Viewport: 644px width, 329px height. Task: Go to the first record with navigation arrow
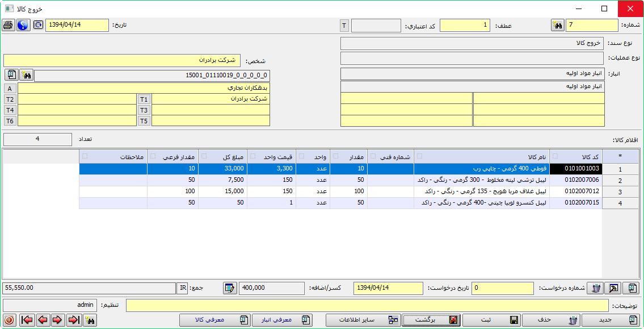[27, 320]
